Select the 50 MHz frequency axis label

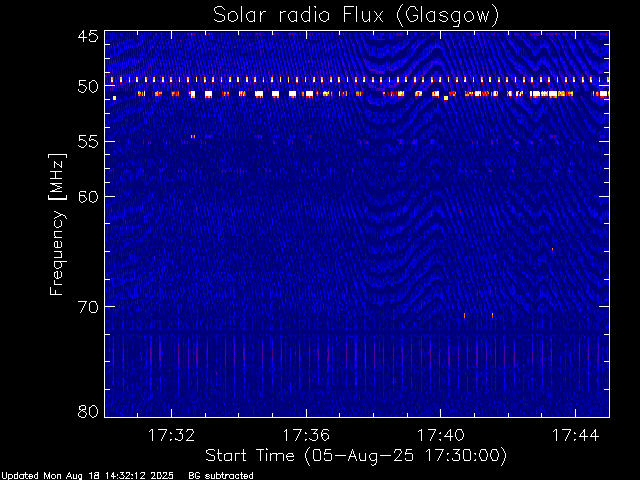(88, 87)
